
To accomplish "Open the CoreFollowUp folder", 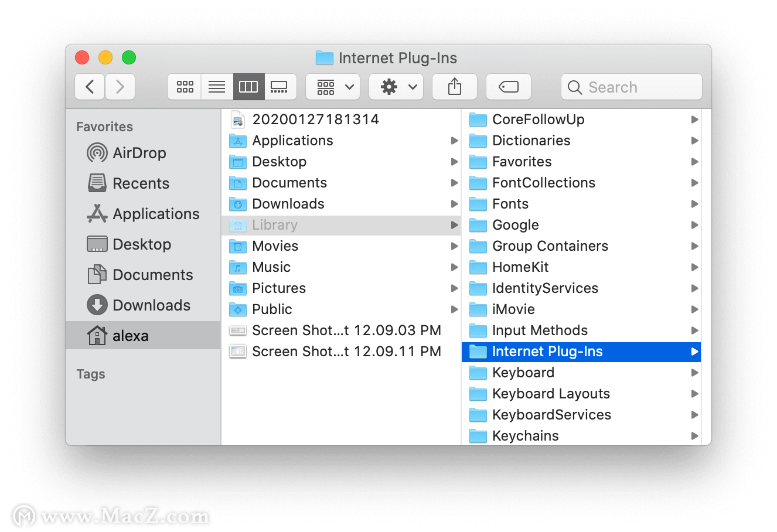I will point(581,120).
